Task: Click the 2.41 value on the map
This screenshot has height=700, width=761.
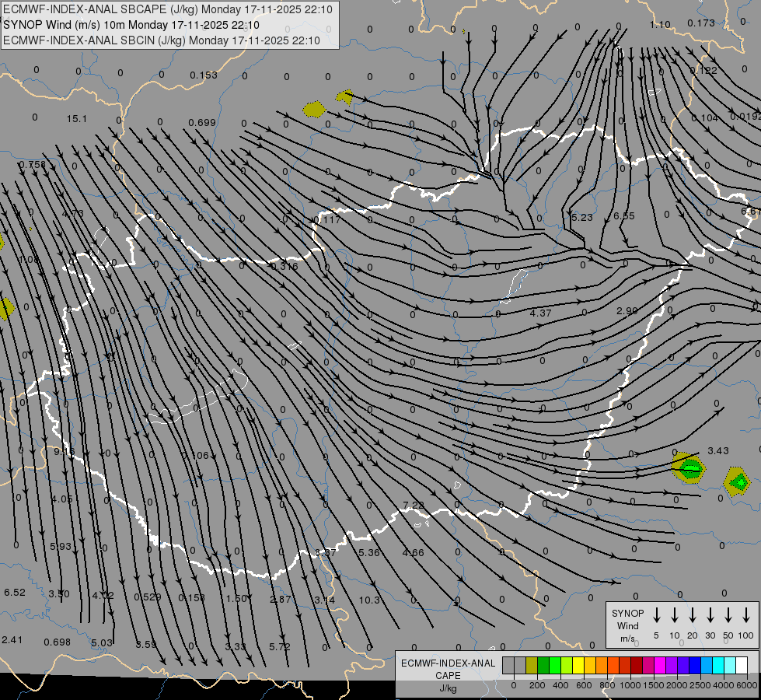Action: click(12, 639)
